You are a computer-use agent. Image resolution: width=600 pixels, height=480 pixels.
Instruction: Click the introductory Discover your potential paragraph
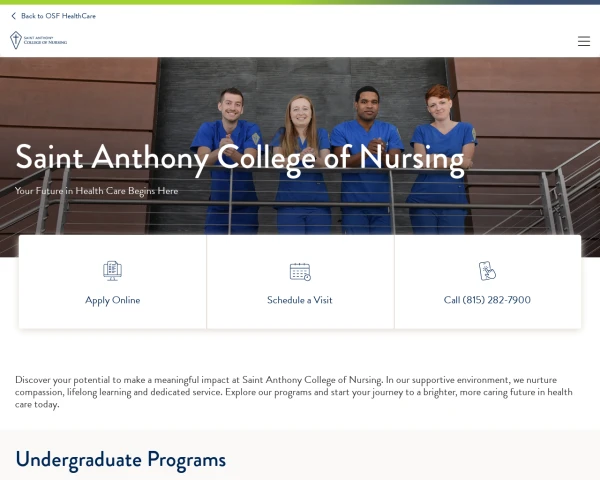click(x=294, y=392)
